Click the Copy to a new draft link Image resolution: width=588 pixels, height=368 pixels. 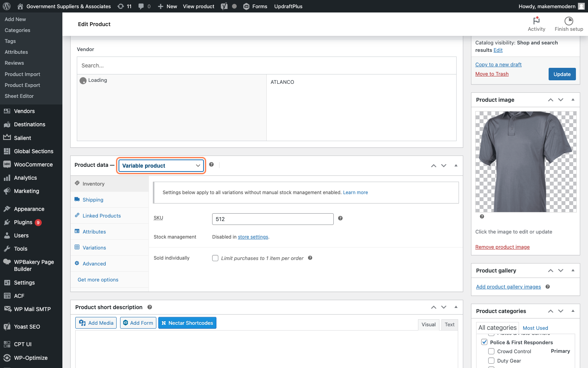click(x=498, y=64)
